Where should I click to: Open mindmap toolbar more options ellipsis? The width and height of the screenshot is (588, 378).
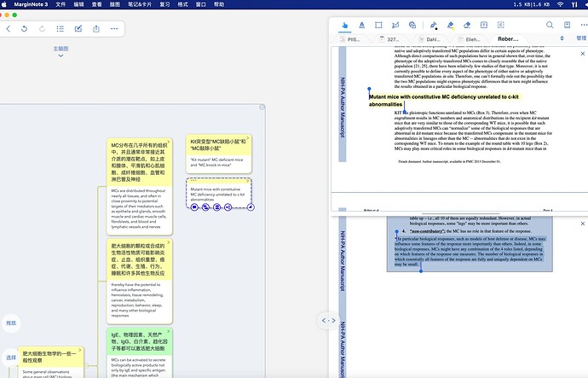coord(114,29)
